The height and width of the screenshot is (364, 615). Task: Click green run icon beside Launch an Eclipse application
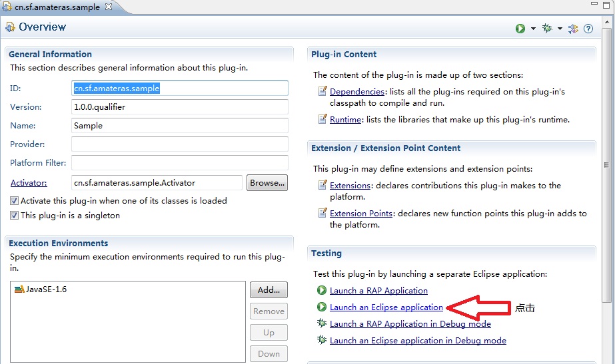(x=322, y=307)
